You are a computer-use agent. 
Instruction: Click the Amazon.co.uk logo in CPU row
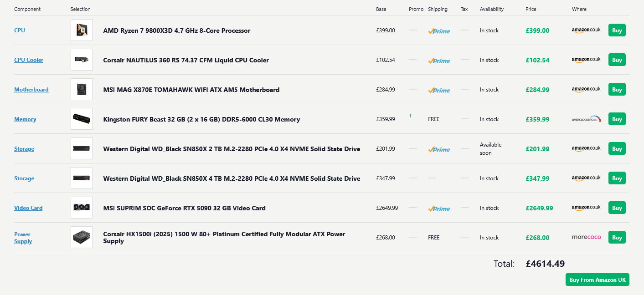pos(586,30)
